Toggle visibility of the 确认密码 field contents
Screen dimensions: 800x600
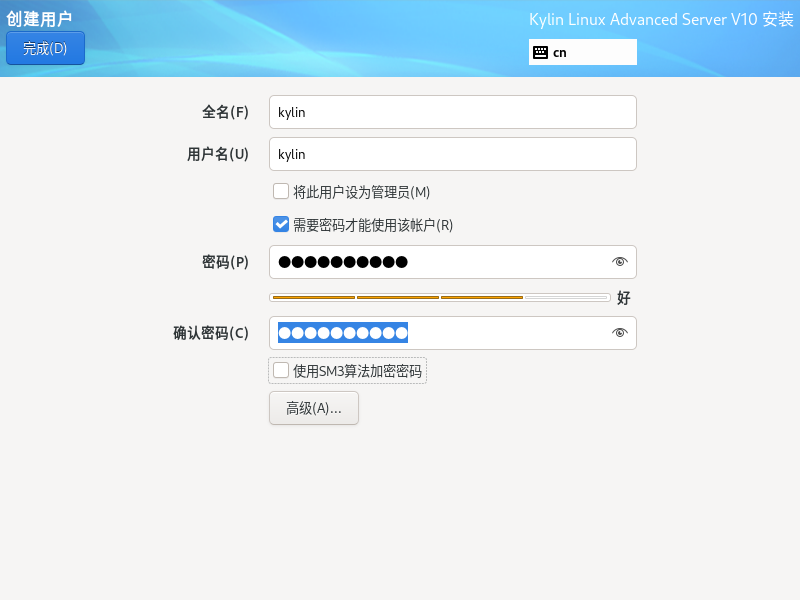(619, 333)
